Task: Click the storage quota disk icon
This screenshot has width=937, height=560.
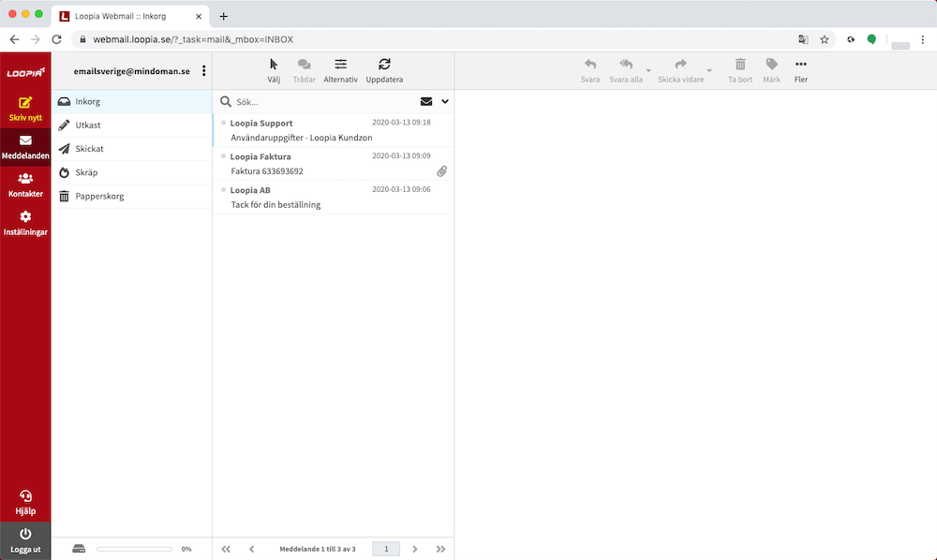Action: pos(79,549)
